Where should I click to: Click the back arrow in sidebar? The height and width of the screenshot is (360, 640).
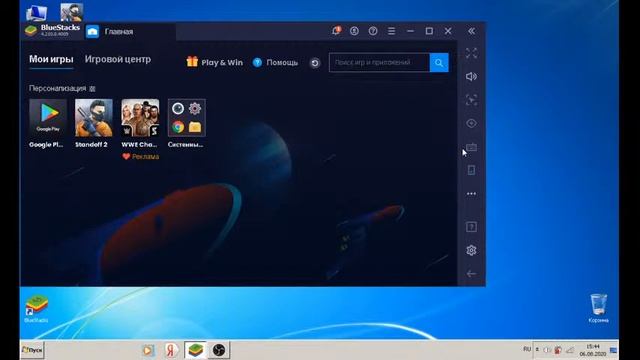[x=471, y=274]
